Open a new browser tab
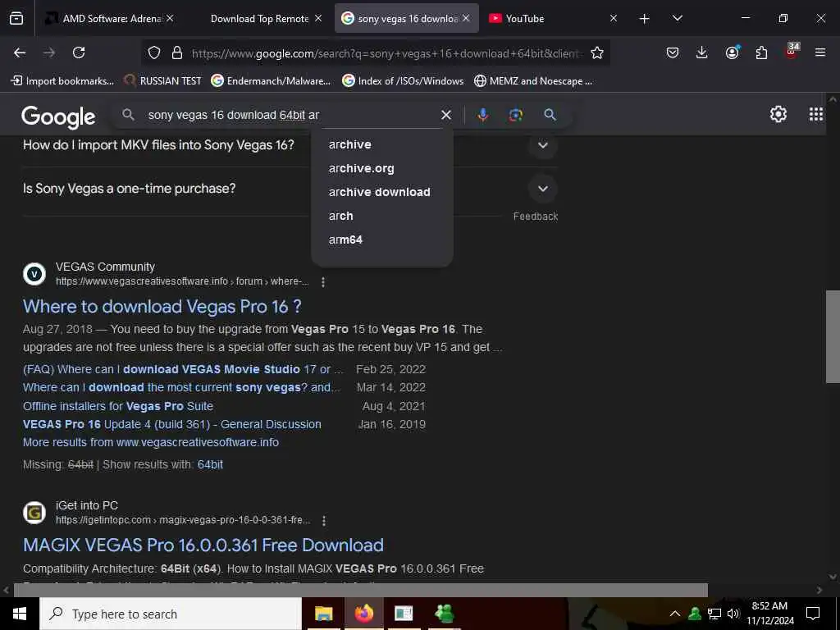Screen dimensions: 840x630 [x=645, y=19]
